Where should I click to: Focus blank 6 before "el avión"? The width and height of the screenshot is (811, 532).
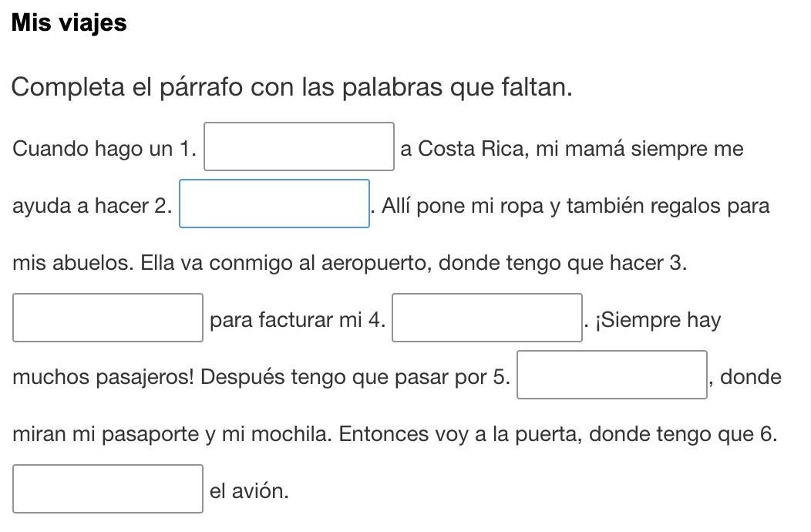[x=108, y=489]
